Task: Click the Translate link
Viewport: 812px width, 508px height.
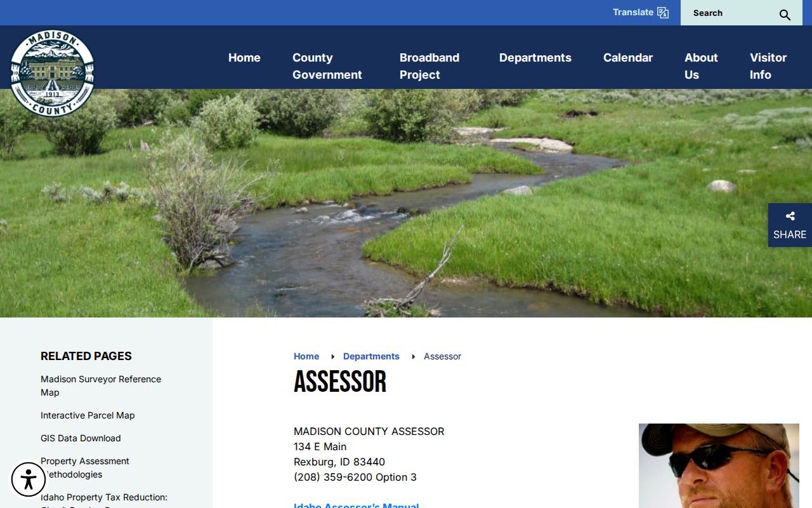Action: tap(633, 12)
